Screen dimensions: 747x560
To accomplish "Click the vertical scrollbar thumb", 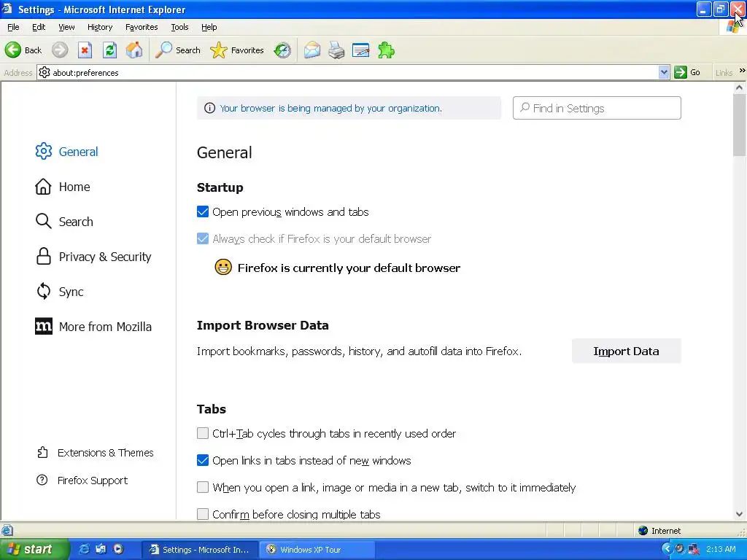I will [x=739, y=125].
